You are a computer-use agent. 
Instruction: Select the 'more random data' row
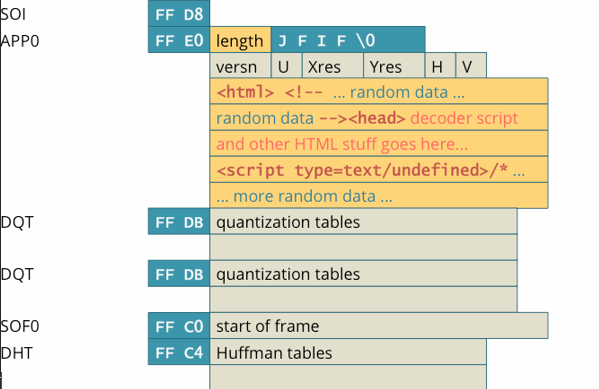click(379, 196)
